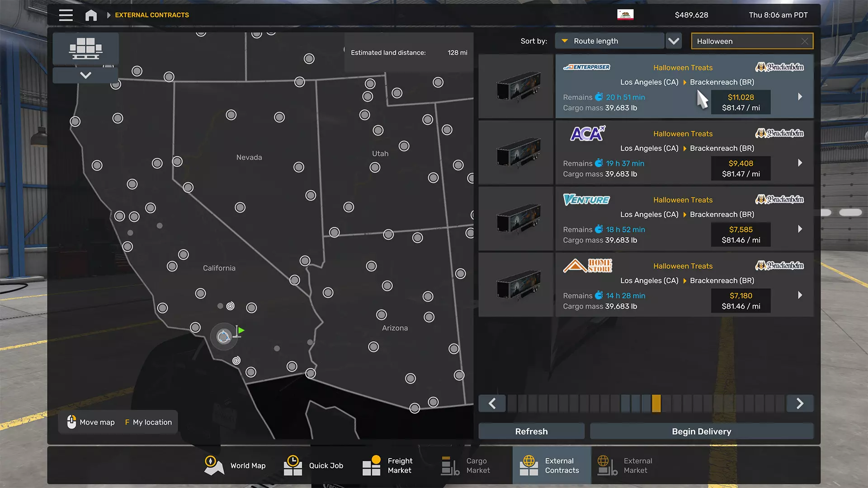868x488 pixels.
Task: Click the highlighted page indicator segment
Action: point(656,404)
